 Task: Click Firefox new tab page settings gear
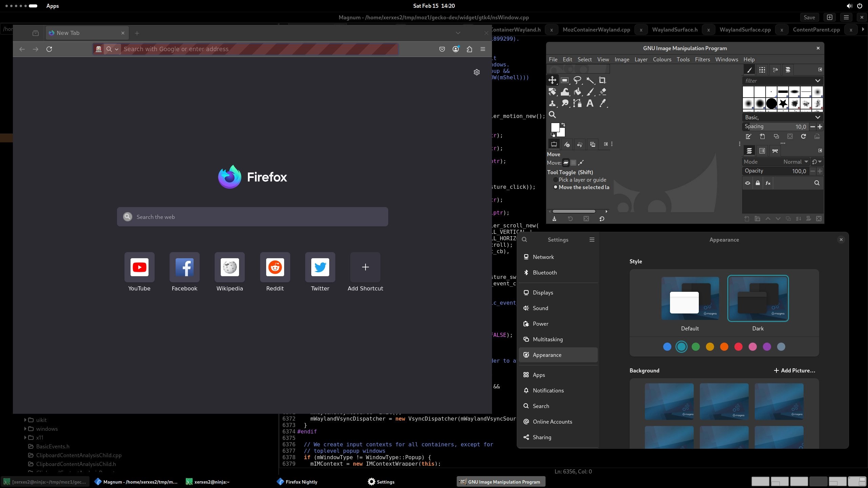click(476, 72)
